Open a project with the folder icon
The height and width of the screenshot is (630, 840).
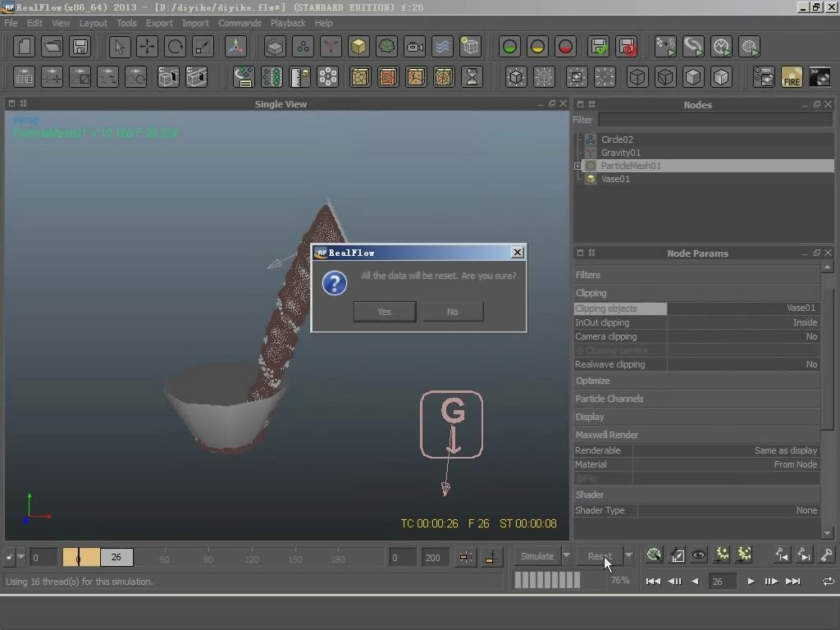(52, 47)
